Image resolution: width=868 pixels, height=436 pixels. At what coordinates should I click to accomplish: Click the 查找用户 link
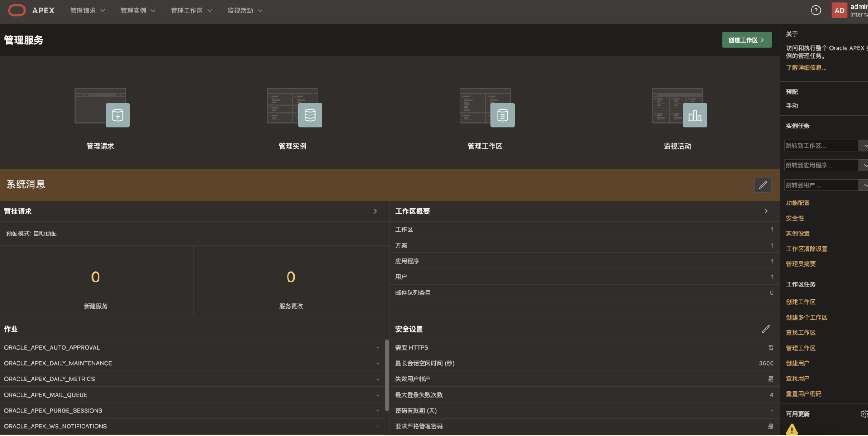(x=798, y=378)
